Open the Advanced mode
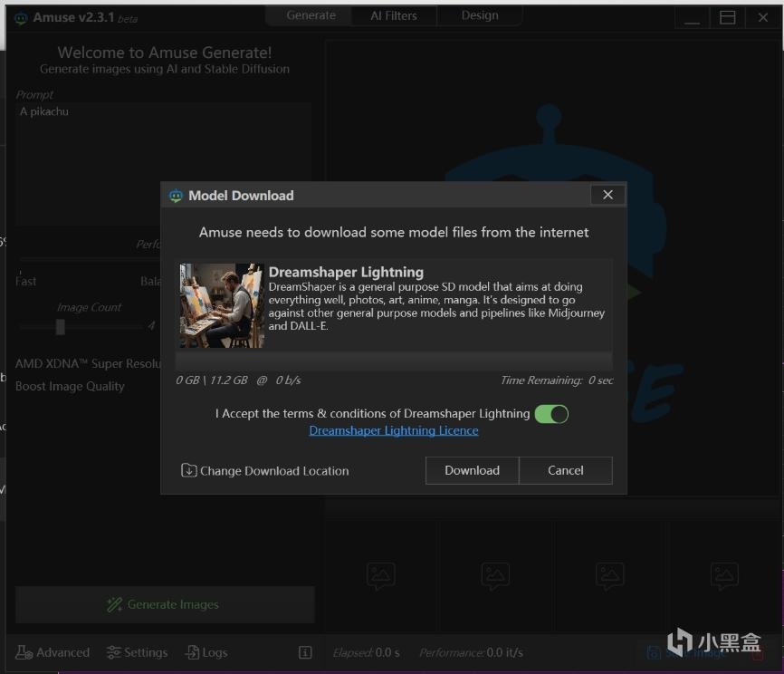784x674 pixels. [53, 652]
